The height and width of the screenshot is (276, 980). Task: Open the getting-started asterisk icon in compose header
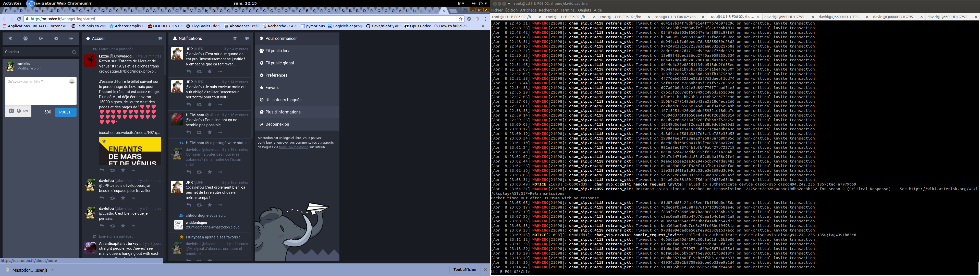10,39
